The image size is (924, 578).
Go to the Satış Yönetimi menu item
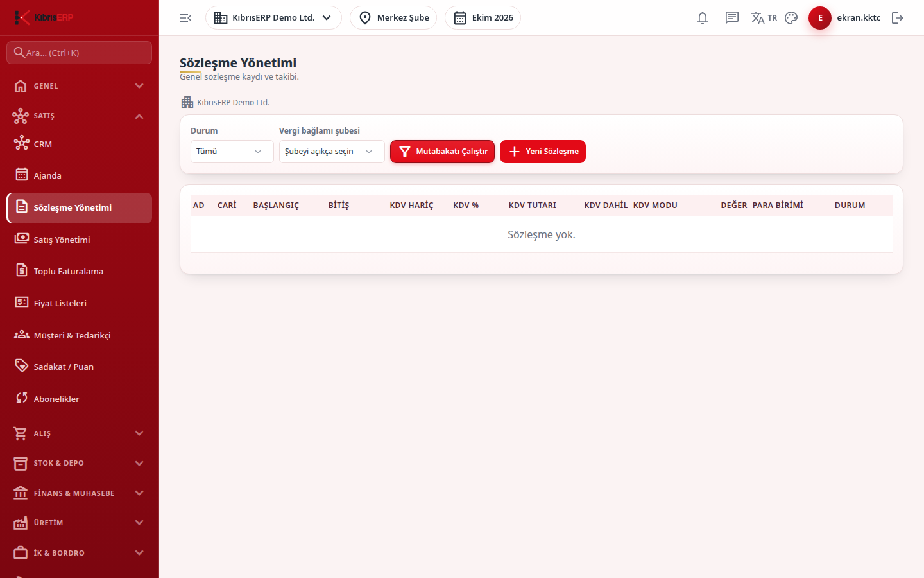(x=80, y=240)
